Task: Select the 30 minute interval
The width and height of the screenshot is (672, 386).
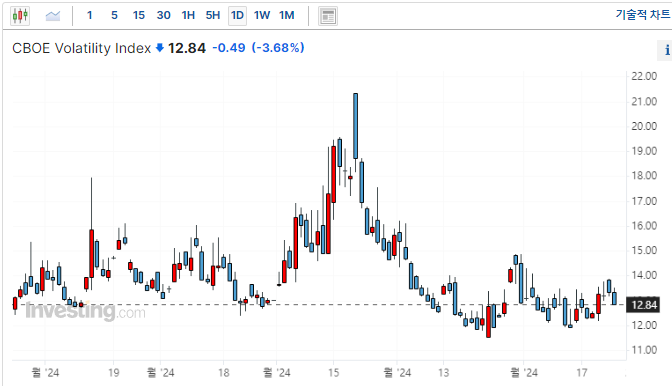Action: (x=163, y=15)
